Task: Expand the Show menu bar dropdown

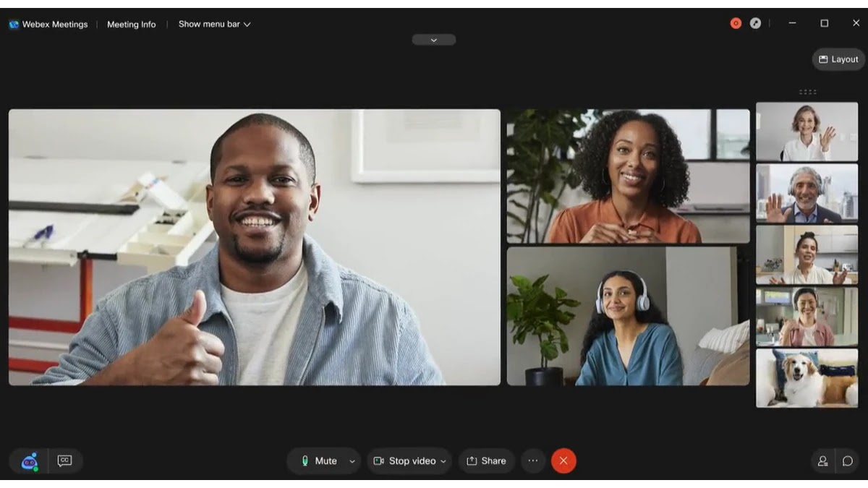Action: pos(215,24)
